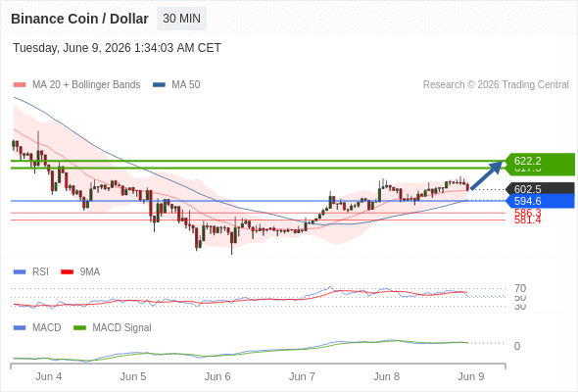
Task: Click the blue 594.6 pivot price label
Action: [539, 201]
